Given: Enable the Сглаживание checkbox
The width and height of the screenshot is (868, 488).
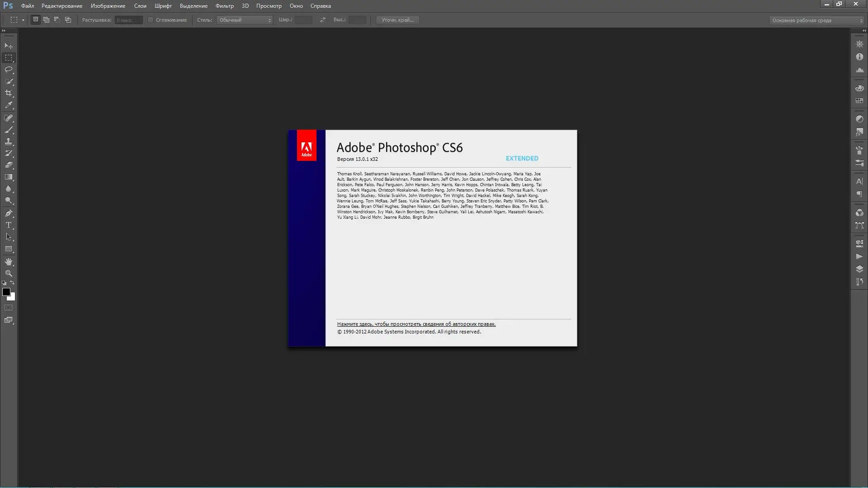Looking at the screenshot, I should [x=151, y=20].
